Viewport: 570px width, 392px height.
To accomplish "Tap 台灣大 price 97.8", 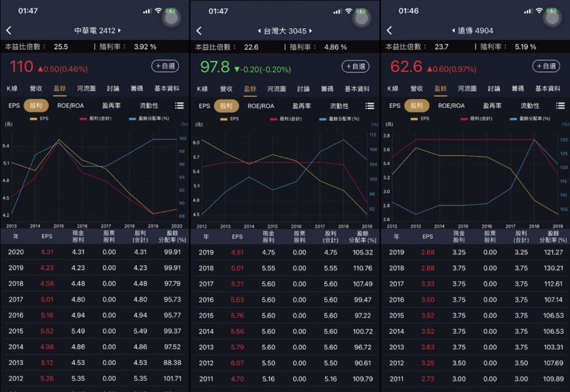I will point(215,67).
